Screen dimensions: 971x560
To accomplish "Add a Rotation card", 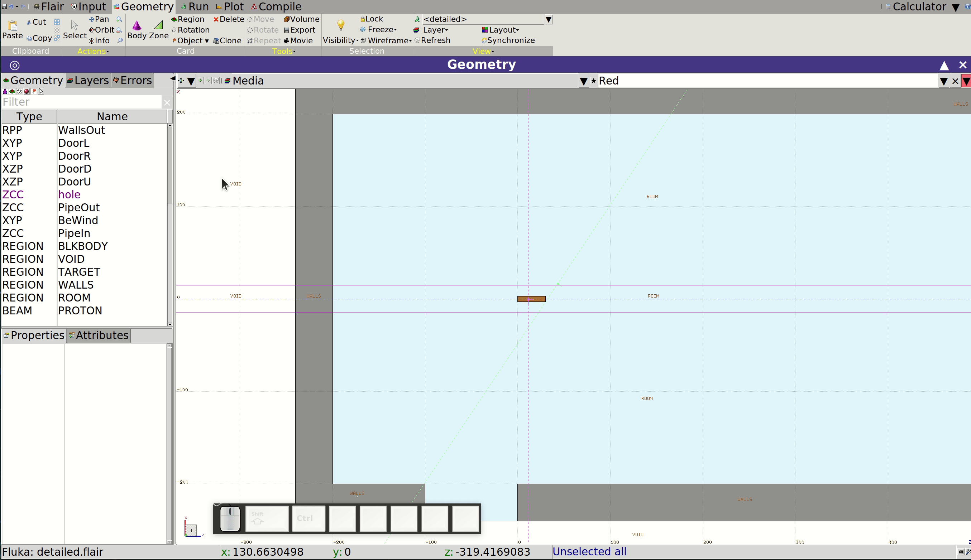I will point(191,30).
